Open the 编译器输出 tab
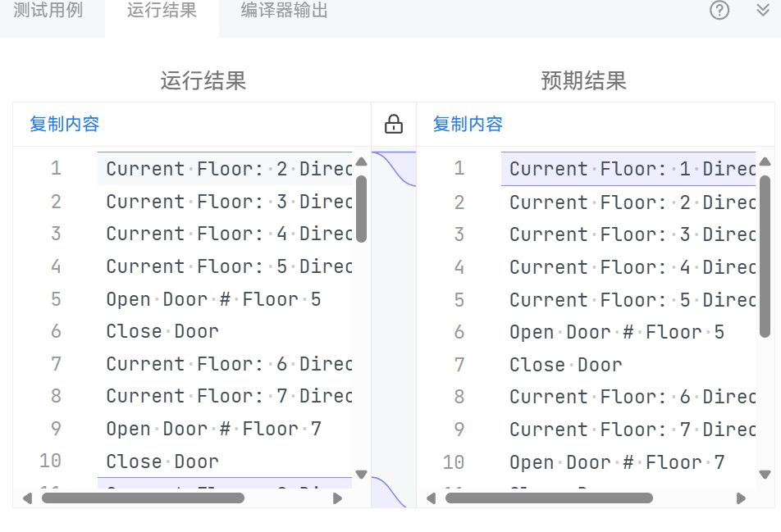Viewport: 781px width, 532px height. [x=285, y=11]
